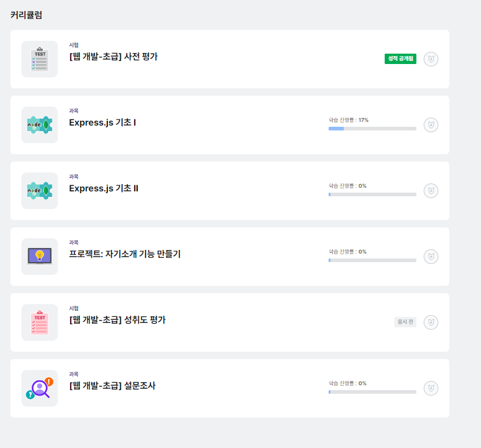
Task: Click the 17% progress bar
Action: (372, 129)
